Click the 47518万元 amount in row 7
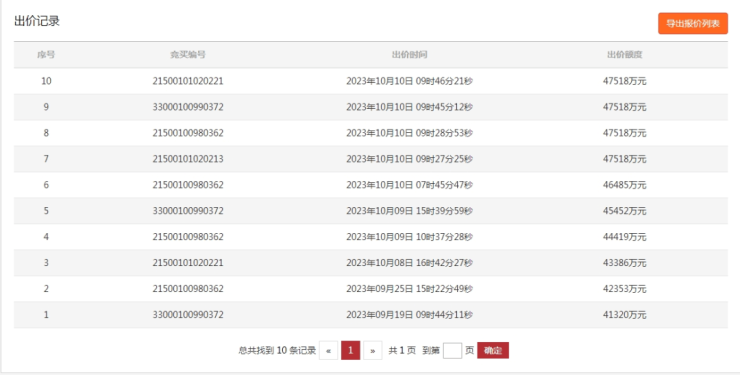 click(x=624, y=159)
